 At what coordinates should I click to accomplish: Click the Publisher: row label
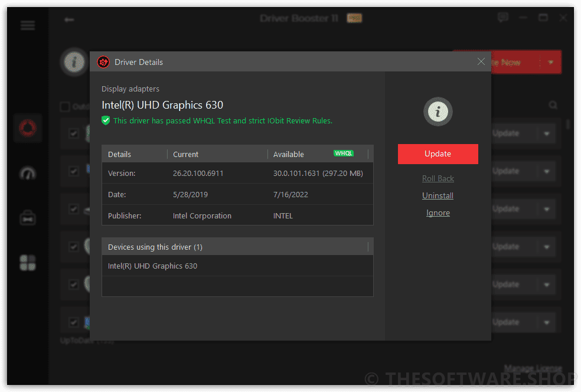click(125, 215)
